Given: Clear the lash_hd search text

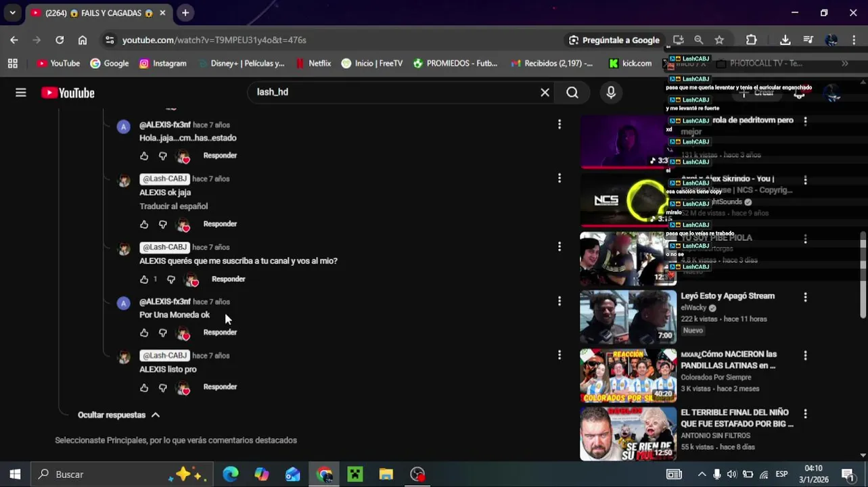Looking at the screenshot, I should pyautogui.click(x=545, y=92).
